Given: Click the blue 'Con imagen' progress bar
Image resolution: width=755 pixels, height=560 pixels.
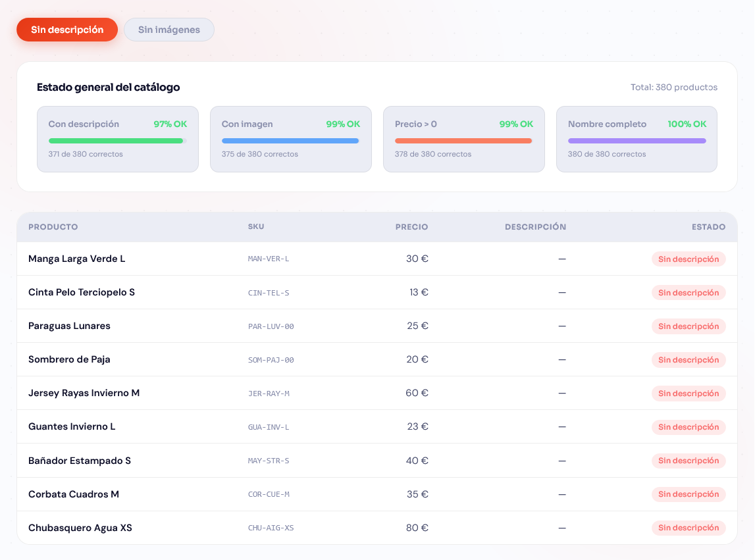Looking at the screenshot, I should (290, 141).
